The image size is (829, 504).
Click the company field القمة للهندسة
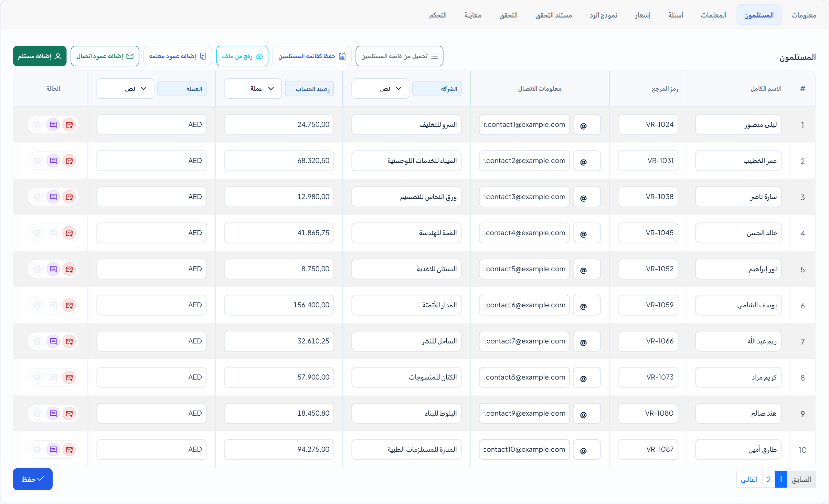click(406, 233)
